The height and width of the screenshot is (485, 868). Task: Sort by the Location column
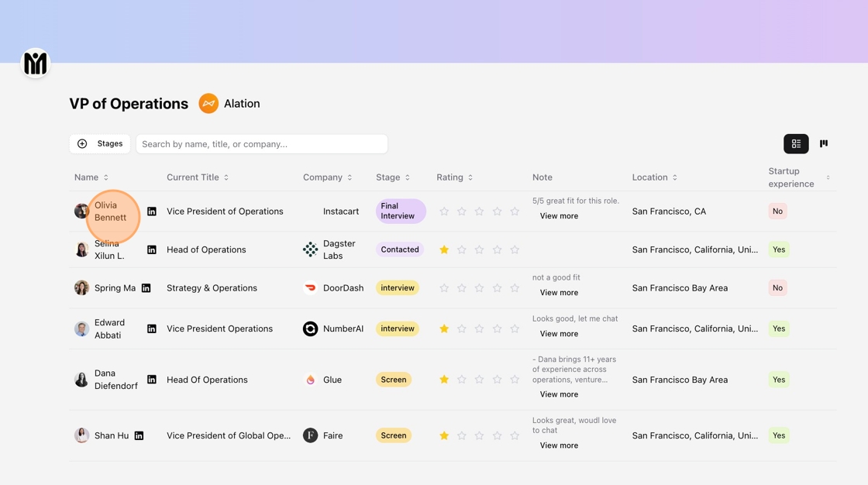tap(655, 177)
